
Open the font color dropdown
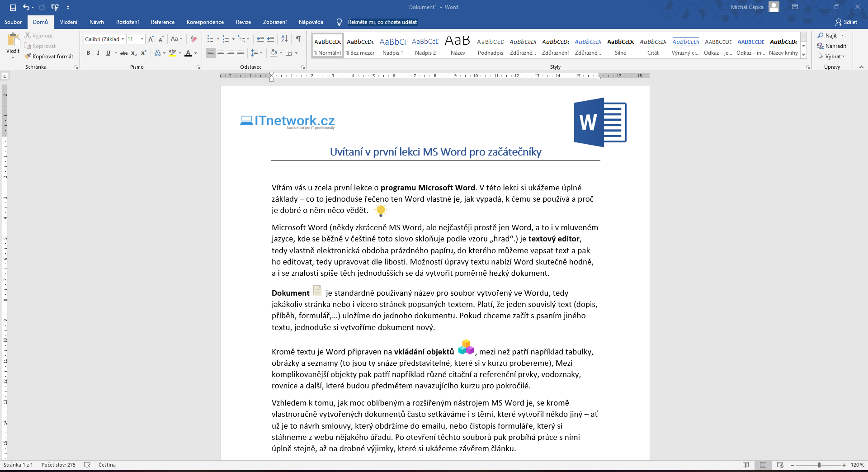pos(195,53)
